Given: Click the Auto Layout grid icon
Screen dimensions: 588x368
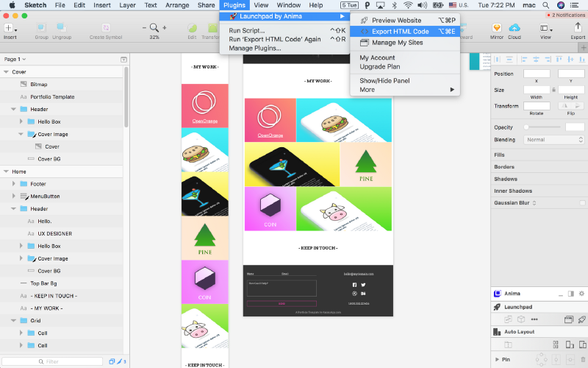Looking at the screenshot, I should [556, 344].
